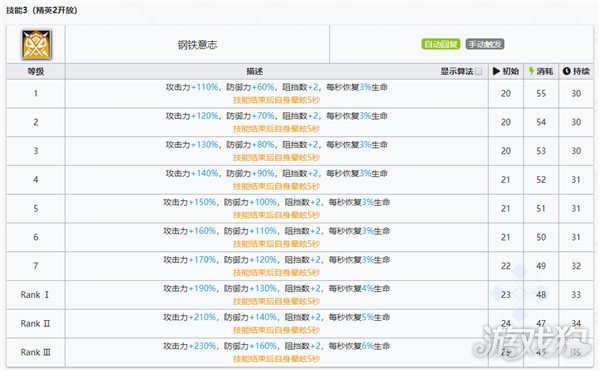Click description line 攻击力+110%，防御力+60%
The width and height of the screenshot is (600, 371).
coord(277,87)
